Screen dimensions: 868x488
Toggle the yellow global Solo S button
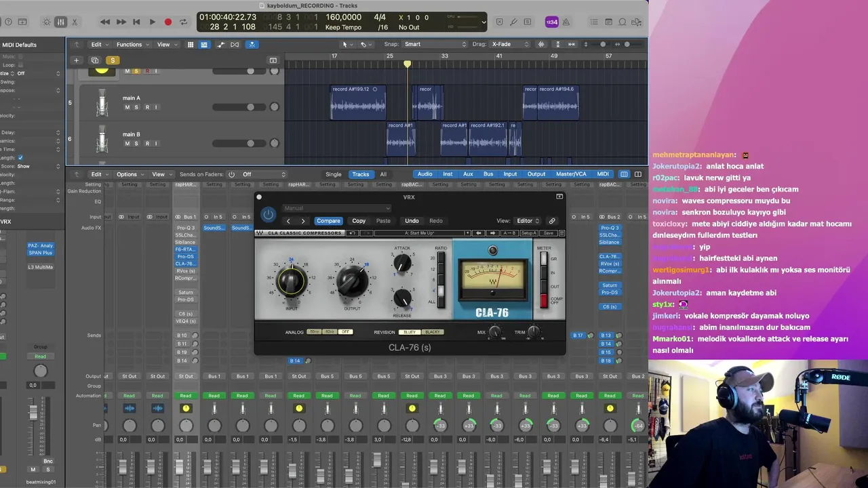[x=113, y=60]
